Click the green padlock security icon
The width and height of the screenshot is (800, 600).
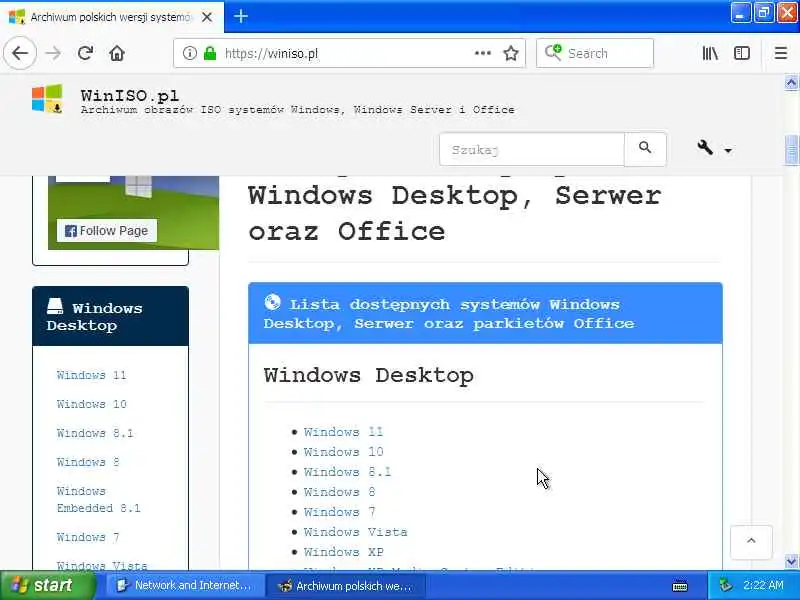click(x=210, y=53)
